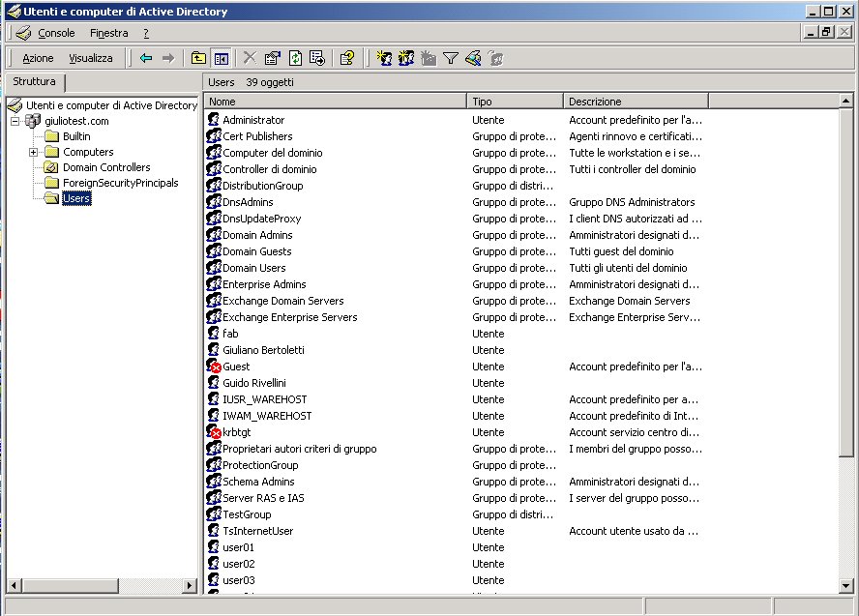The width and height of the screenshot is (859, 616).
Task: Click the Properties toolbar icon
Action: [272, 58]
